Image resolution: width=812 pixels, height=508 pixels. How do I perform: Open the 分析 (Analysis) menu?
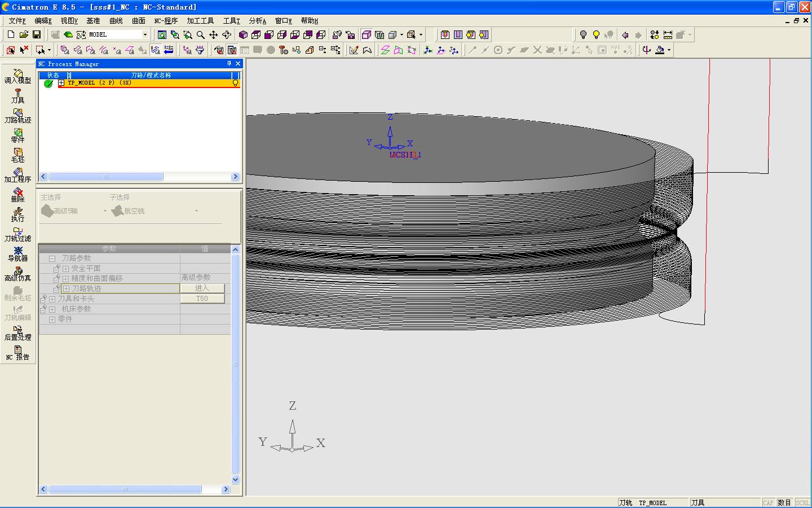(x=257, y=21)
